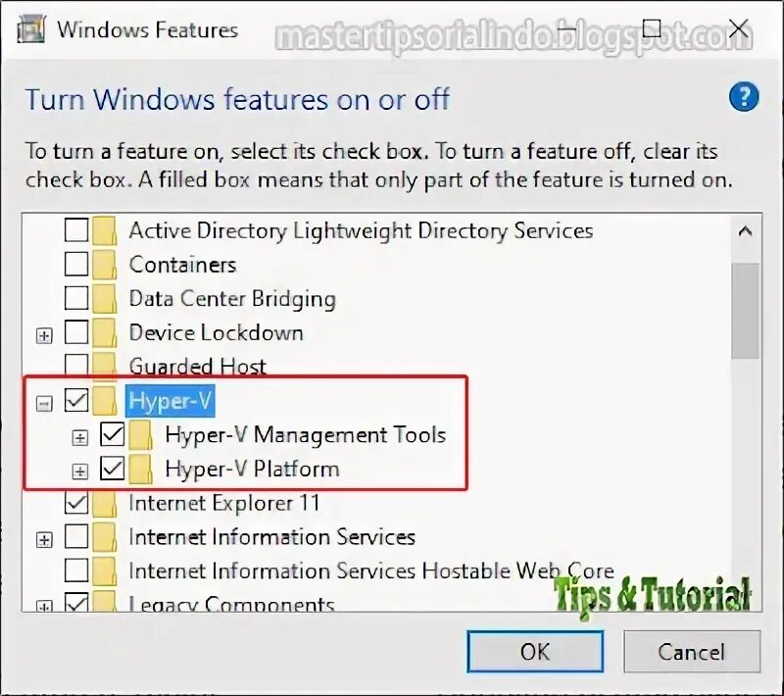Image resolution: width=784 pixels, height=696 pixels.
Task: Click the Windows Features title bar icon
Action: click(31, 29)
